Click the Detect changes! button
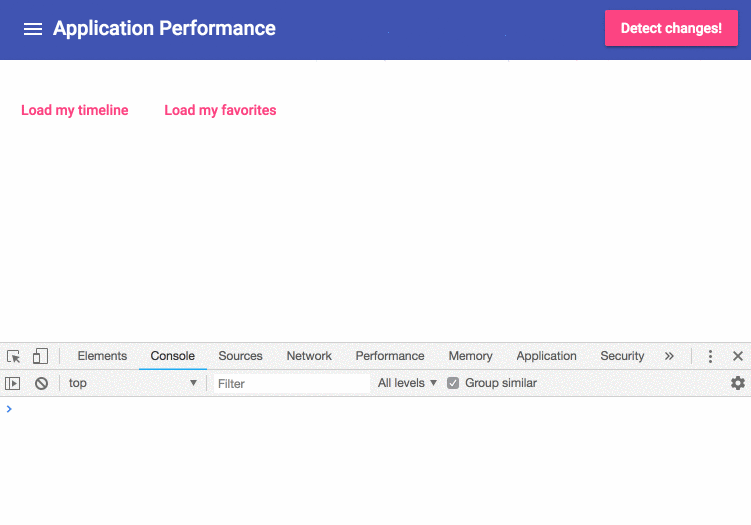This screenshot has width=751, height=525. click(x=671, y=28)
